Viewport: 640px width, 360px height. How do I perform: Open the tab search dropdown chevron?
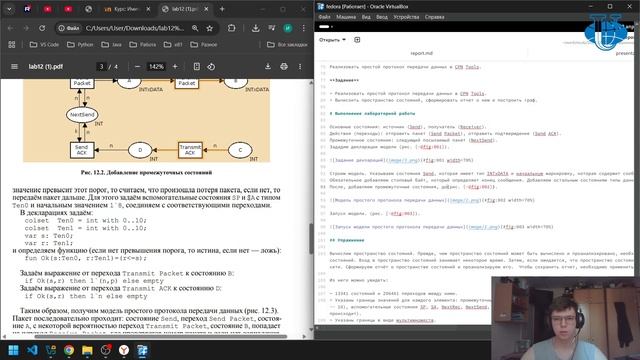click(x=9, y=9)
